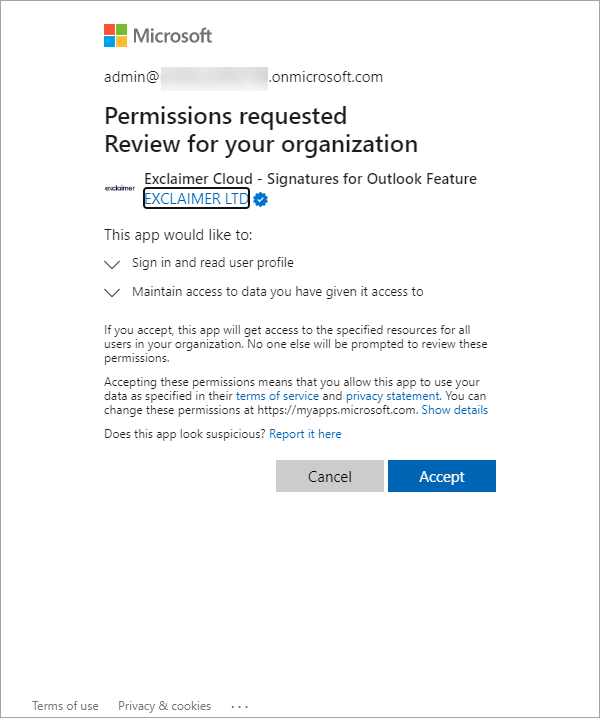Click the blue verified publisher badge

click(x=261, y=200)
